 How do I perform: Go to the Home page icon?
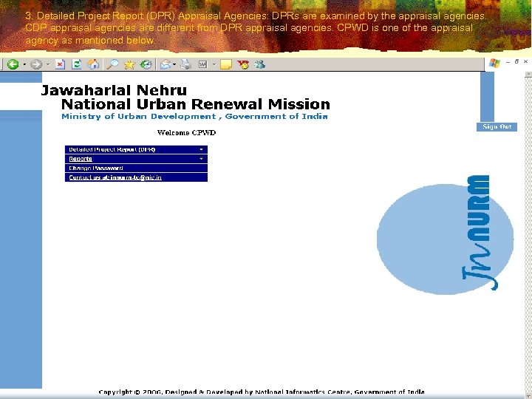[x=93, y=64]
